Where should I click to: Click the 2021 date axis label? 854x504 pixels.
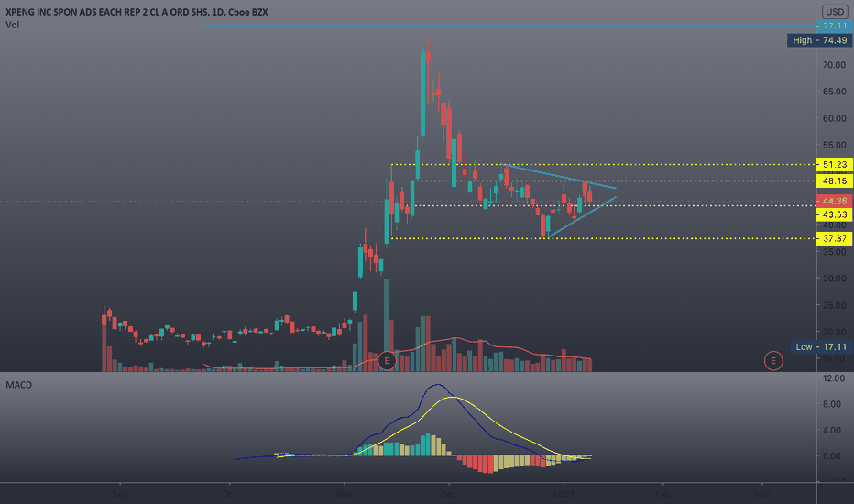pos(564,494)
